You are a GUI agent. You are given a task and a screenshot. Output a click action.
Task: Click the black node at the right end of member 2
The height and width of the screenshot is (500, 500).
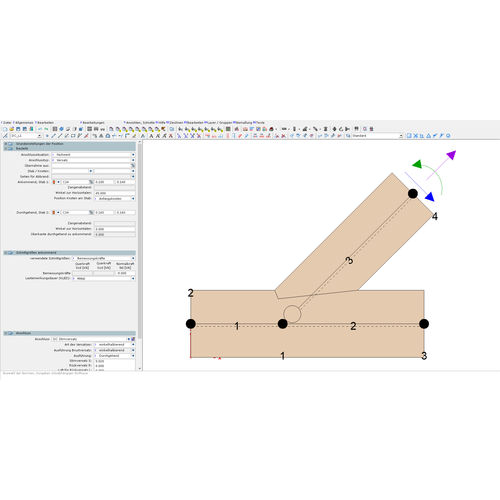pyautogui.click(x=424, y=324)
